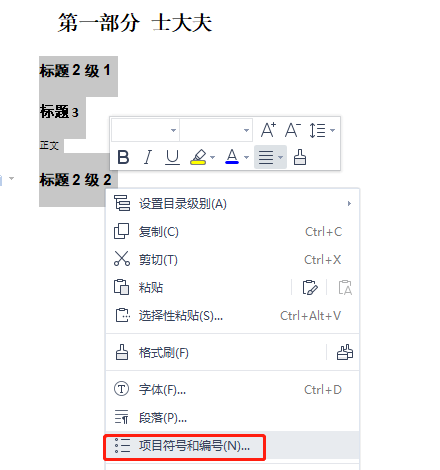Click the font color A swatch
Viewport: 440px width, 470px height.
pos(232,157)
